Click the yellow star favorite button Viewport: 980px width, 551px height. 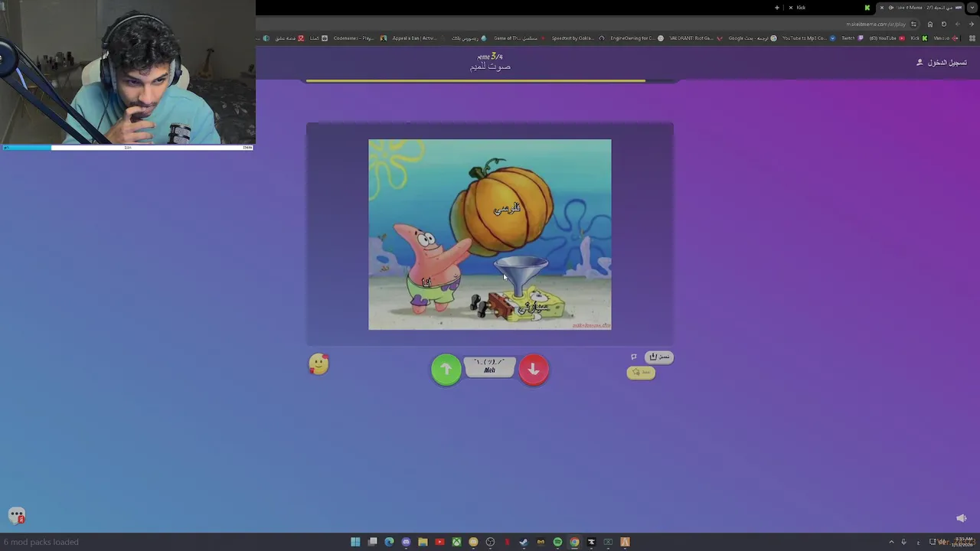[642, 373]
